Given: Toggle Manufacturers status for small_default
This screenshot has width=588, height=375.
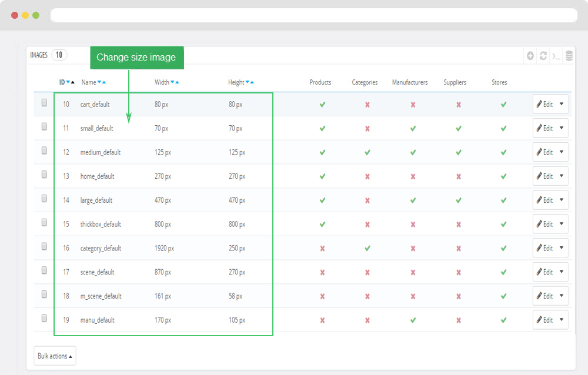Looking at the screenshot, I should point(413,129).
